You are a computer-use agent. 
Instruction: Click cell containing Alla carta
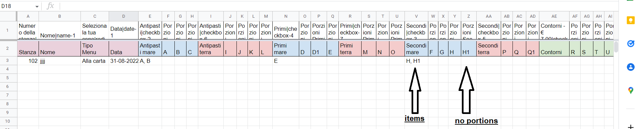pyautogui.click(x=95, y=61)
